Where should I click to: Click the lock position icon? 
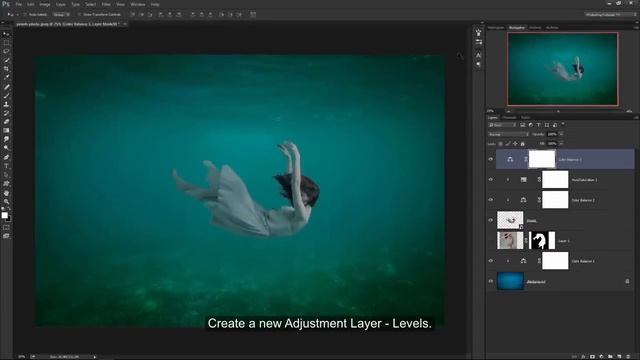click(x=515, y=144)
